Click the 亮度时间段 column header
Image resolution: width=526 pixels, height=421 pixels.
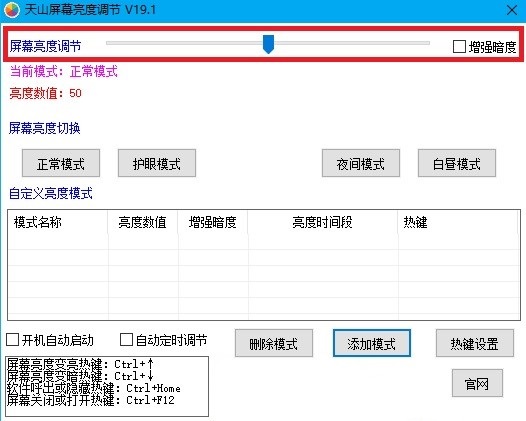tap(323, 222)
